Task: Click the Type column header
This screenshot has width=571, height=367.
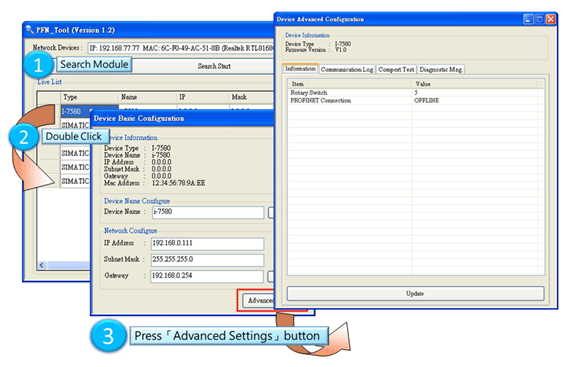Action: point(90,97)
